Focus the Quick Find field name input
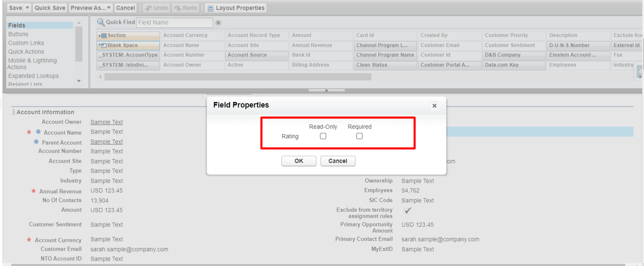This screenshot has width=644, height=266. coord(174,23)
